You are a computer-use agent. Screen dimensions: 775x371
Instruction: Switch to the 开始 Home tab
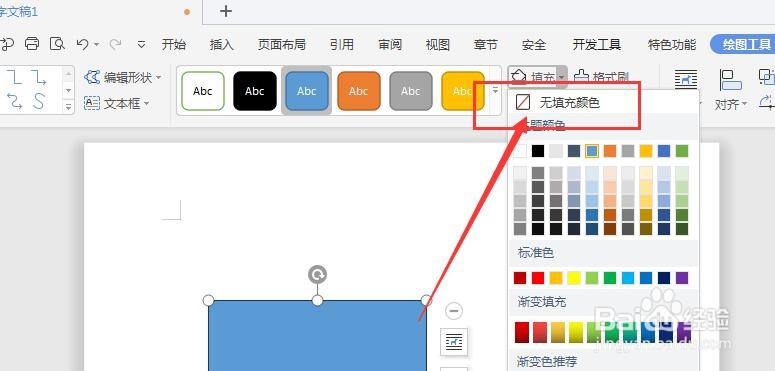[x=173, y=44]
